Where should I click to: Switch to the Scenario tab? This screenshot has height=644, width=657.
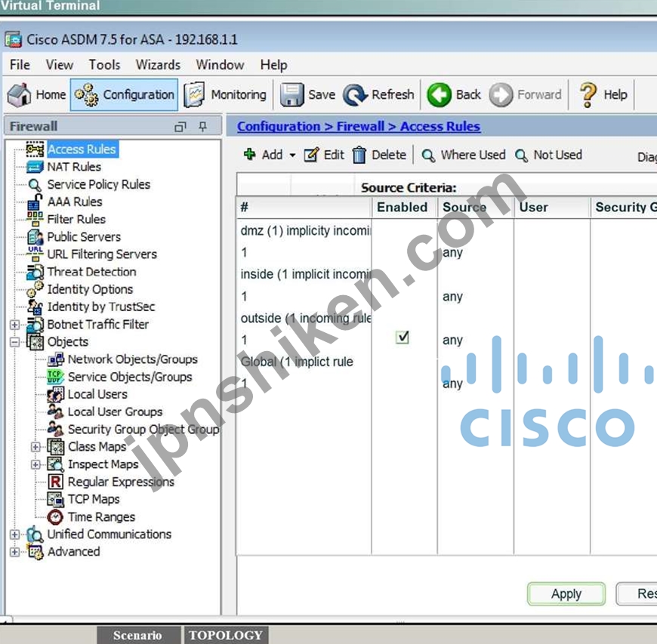pos(138,635)
